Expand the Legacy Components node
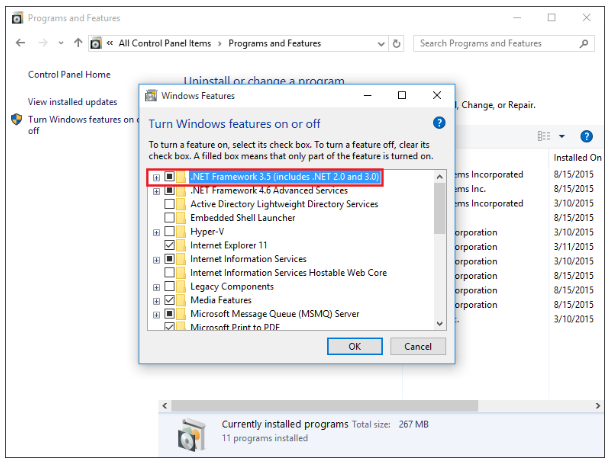The height and width of the screenshot is (467, 615). click(x=156, y=287)
